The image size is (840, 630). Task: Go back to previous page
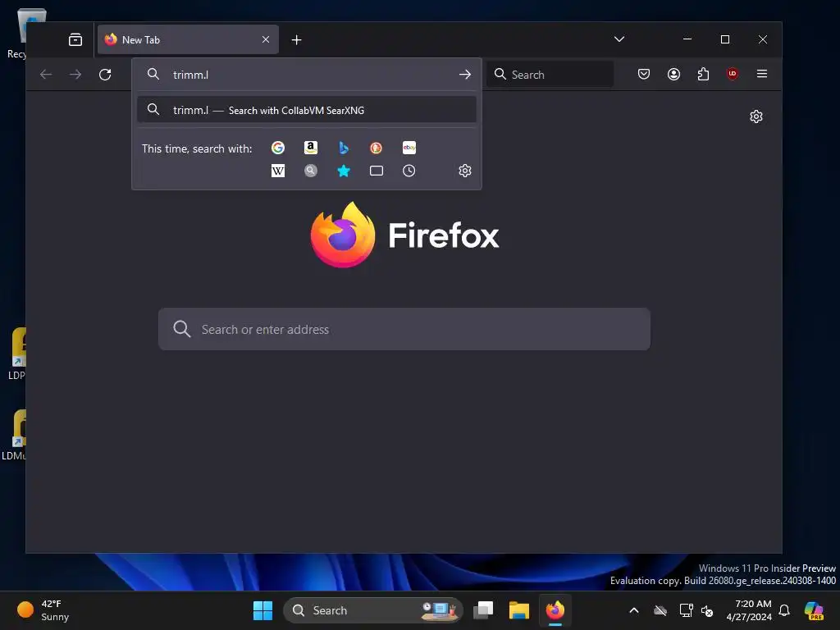click(x=46, y=75)
